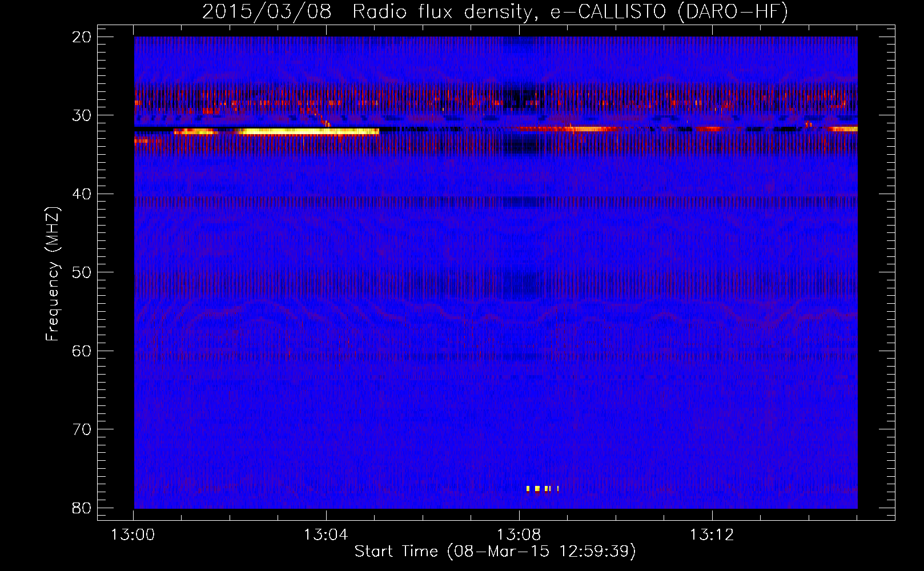Click the '13:00' time tick label
This screenshot has height=571, width=924.
coord(133,535)
